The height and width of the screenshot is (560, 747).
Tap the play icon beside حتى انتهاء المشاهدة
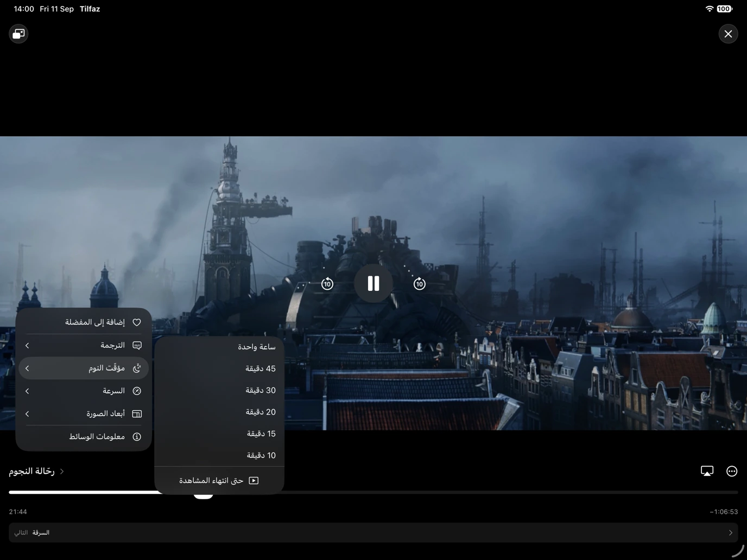point(254,480)
